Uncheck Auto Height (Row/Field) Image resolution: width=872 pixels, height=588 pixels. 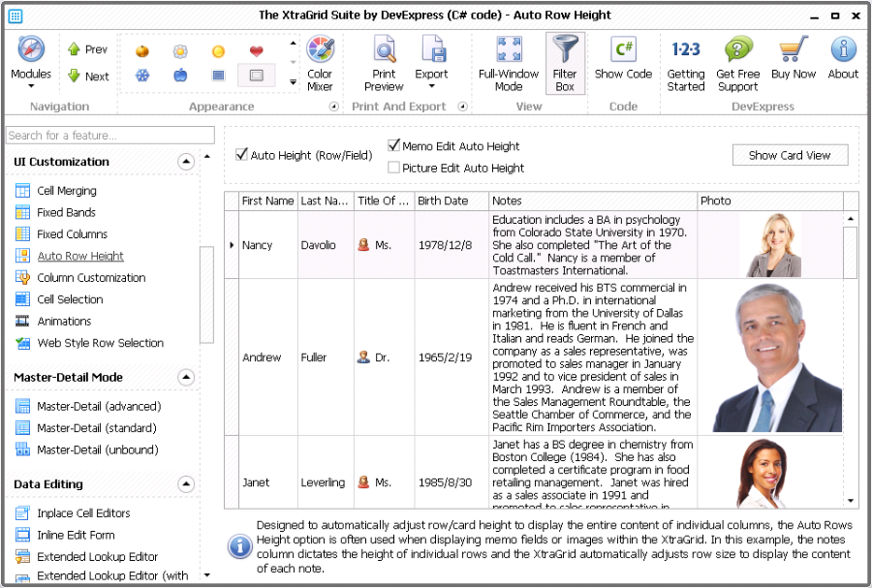click(x=240, y=153)
